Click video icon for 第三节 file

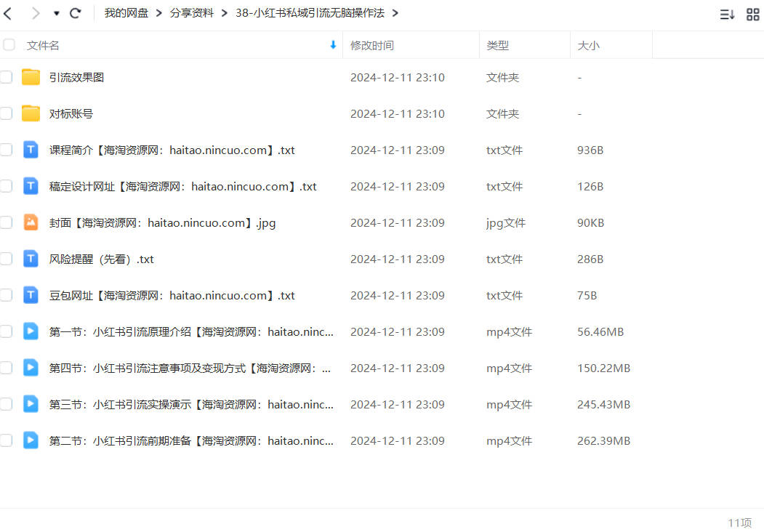31,404
